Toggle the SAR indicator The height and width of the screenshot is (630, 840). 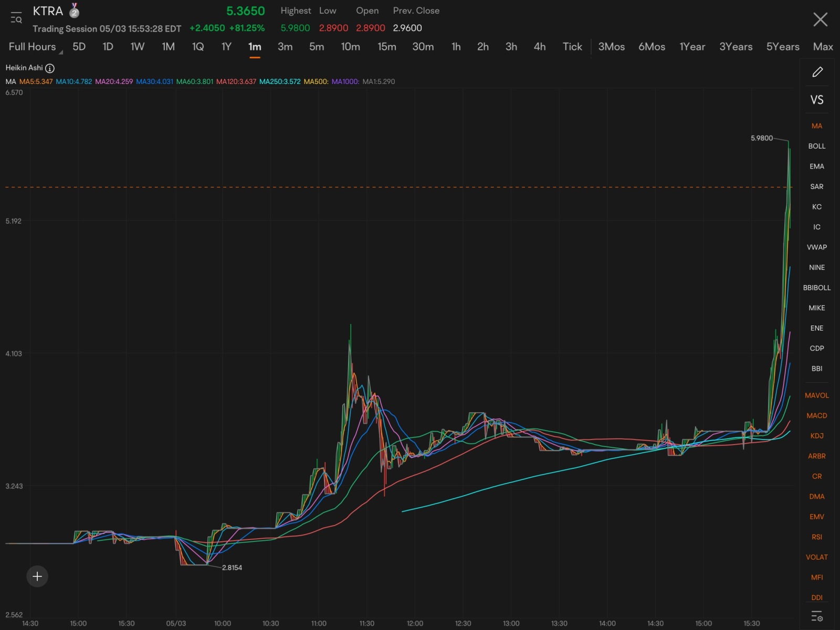pos(817,186)
